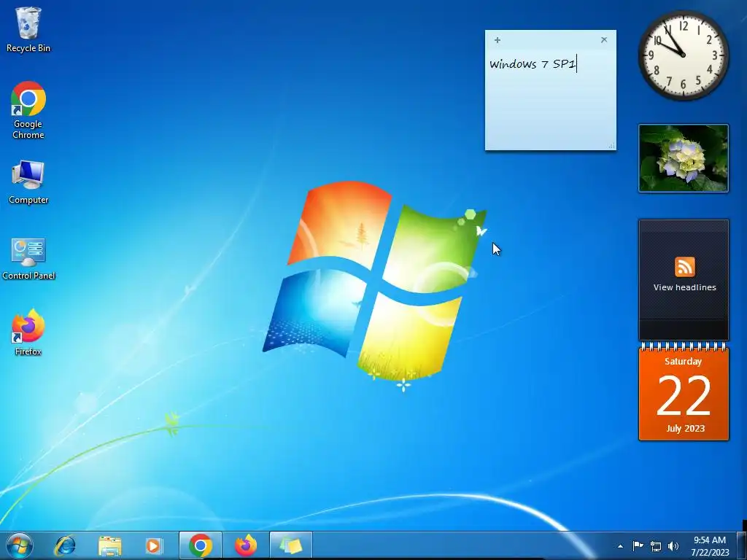Switch to Chrome taskbar button
747x560 pixels.
tap(201, 545)
